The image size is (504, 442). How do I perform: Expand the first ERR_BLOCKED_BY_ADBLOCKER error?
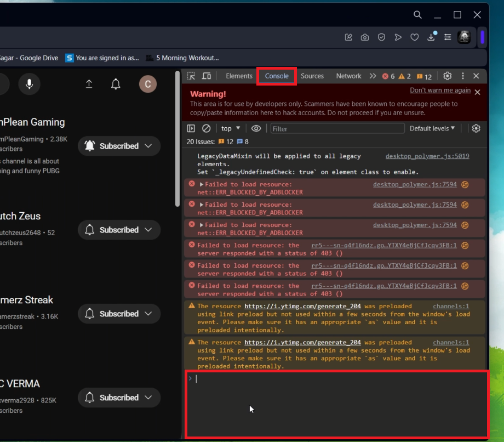(x=202, y=185)
